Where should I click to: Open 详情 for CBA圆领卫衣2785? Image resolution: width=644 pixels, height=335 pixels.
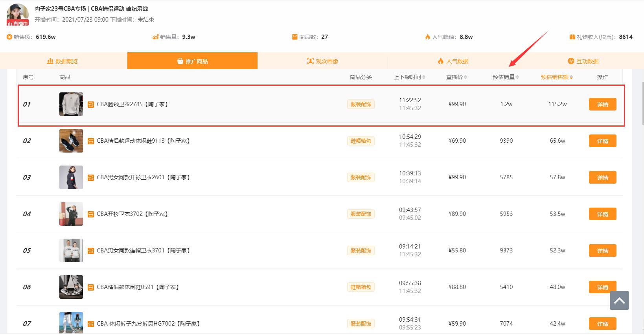point(602,105)
